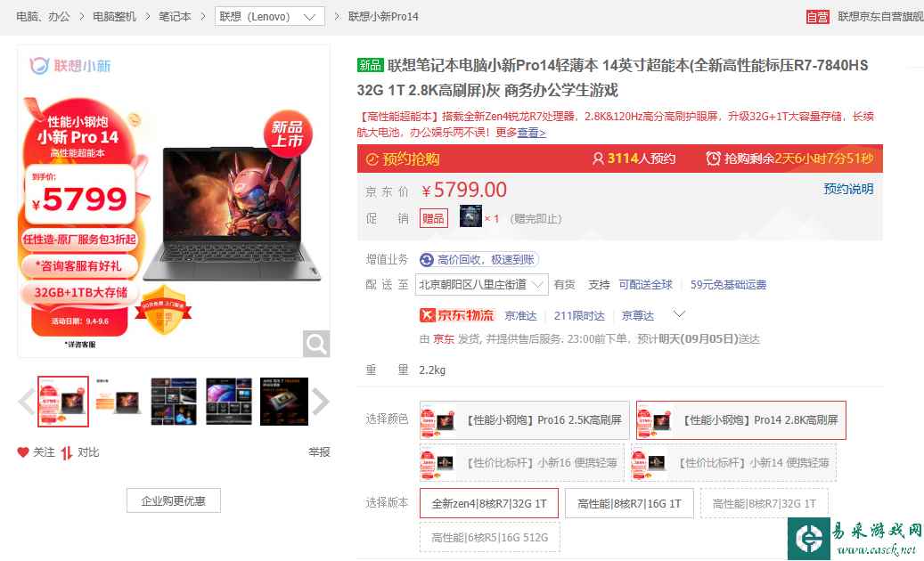The height and width of the screenshot is (561, 924).
Task: Choose the 小新16 便携轻薄 option
Action: tap(521, 463)
